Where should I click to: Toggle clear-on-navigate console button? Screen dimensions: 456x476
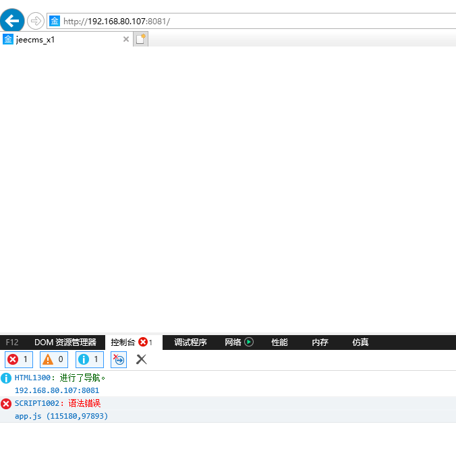(119, 359)
